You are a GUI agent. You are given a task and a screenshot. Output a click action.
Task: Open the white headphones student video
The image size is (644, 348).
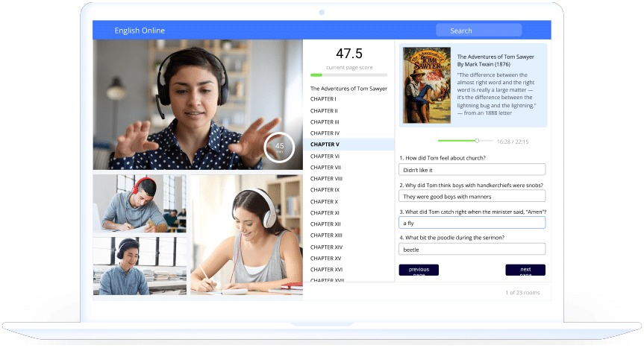click(x=246, y=235)
